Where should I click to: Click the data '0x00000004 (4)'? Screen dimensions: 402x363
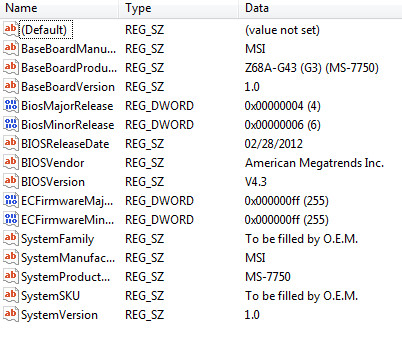point(283,106)
